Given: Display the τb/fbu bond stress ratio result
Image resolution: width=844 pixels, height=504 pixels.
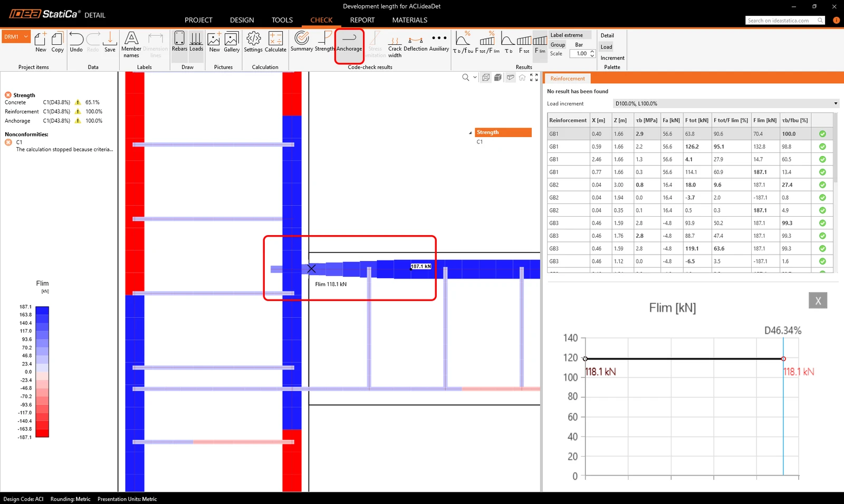Looking at the screenshot, I should pos(463,43).
